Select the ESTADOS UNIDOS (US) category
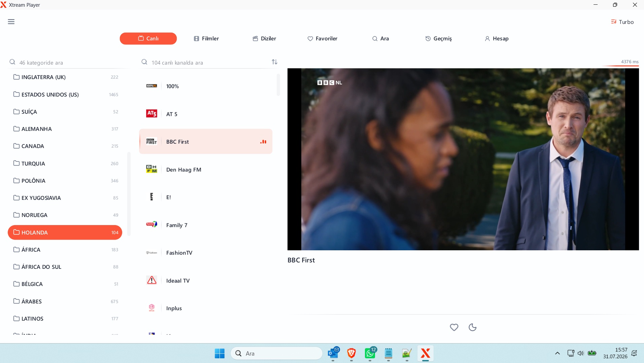This screenshot has width=644, height=363. 65,95
